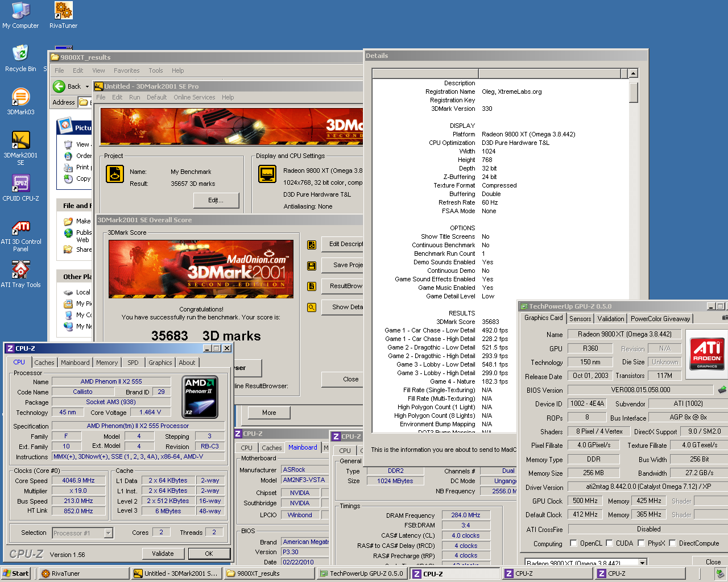Open PowerColor Giveaway tab in GPU-Z
The image size is (728, 582).
(x=660, y=319)
